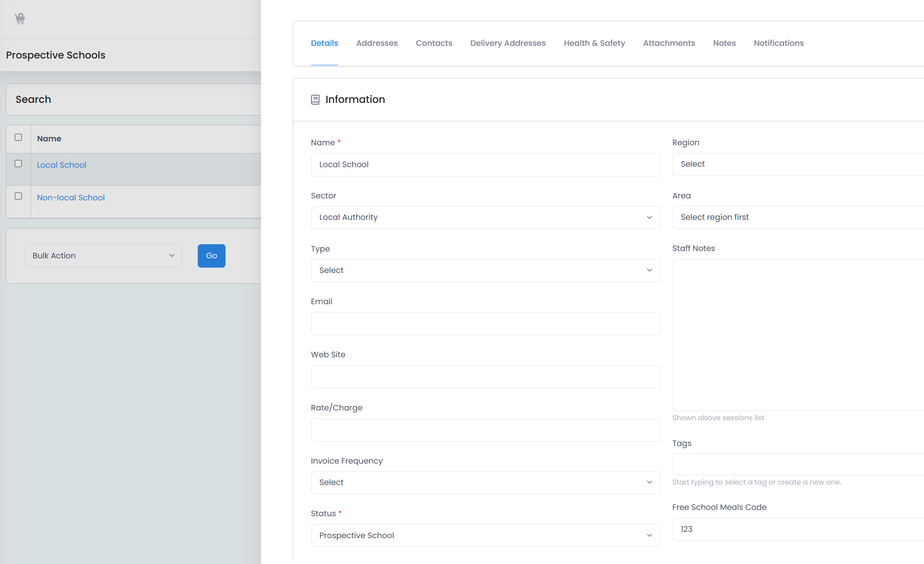This screenshot has height=564, width=924.
Task: Focus the Email input field
Action: point(486,324)
